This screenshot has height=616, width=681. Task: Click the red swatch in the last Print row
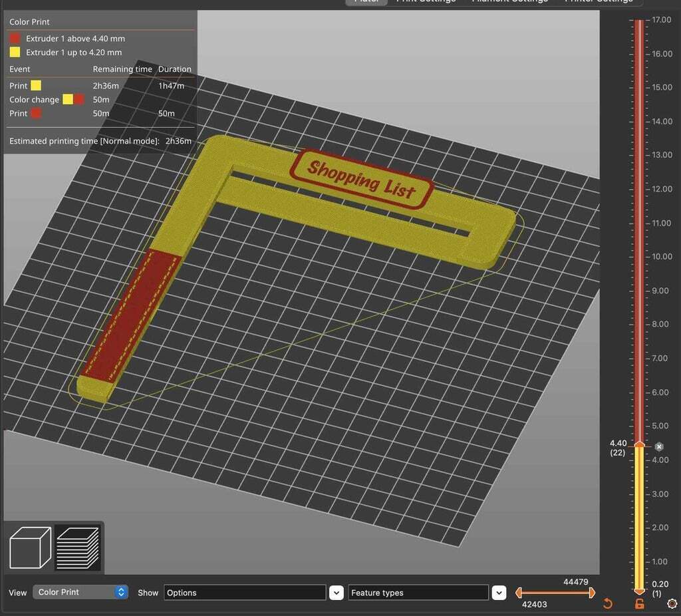coord(36,114)
